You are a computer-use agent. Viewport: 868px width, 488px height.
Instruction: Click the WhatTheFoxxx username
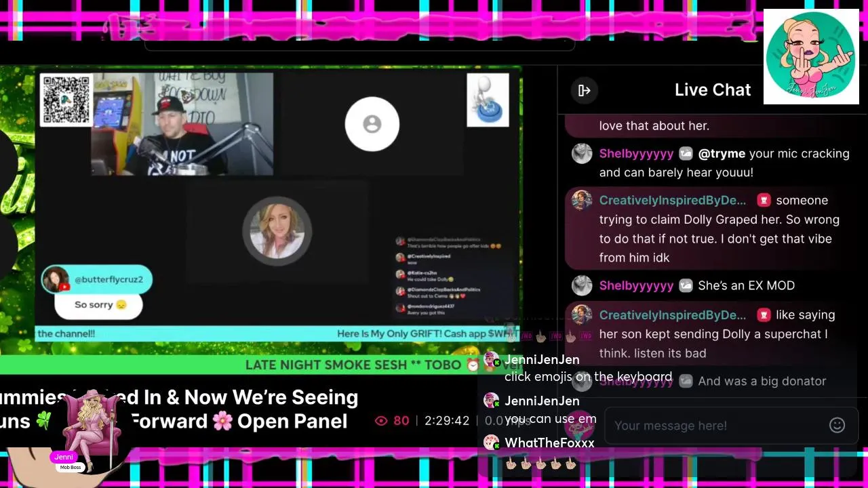coord(549,443)
